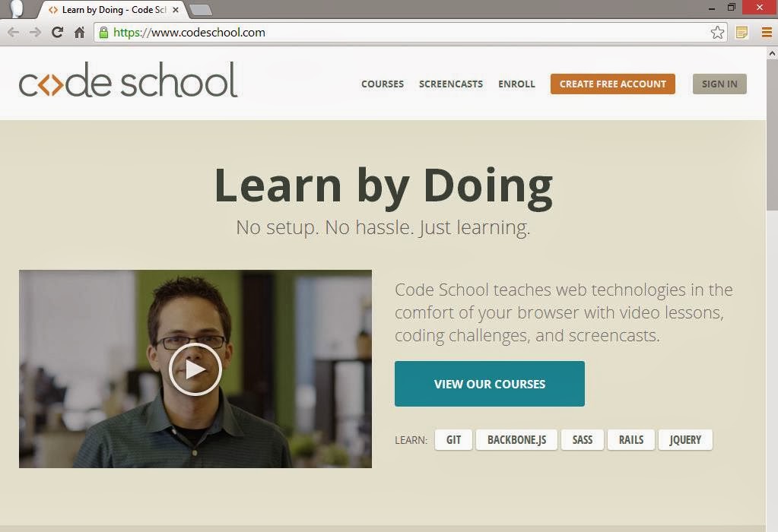Go back to the previous page
The width and height of the screenshot is (778, 532).
tap(14, 32)
